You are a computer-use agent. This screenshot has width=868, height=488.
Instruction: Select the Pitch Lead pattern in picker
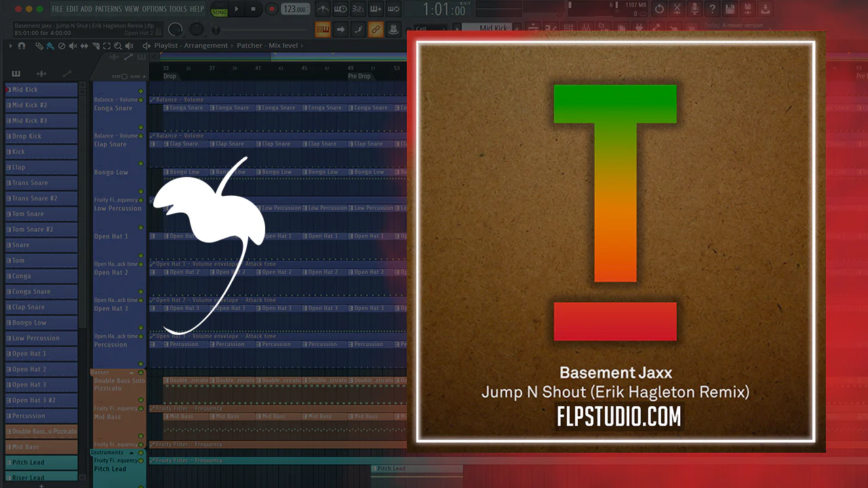(x=41, y=462)
